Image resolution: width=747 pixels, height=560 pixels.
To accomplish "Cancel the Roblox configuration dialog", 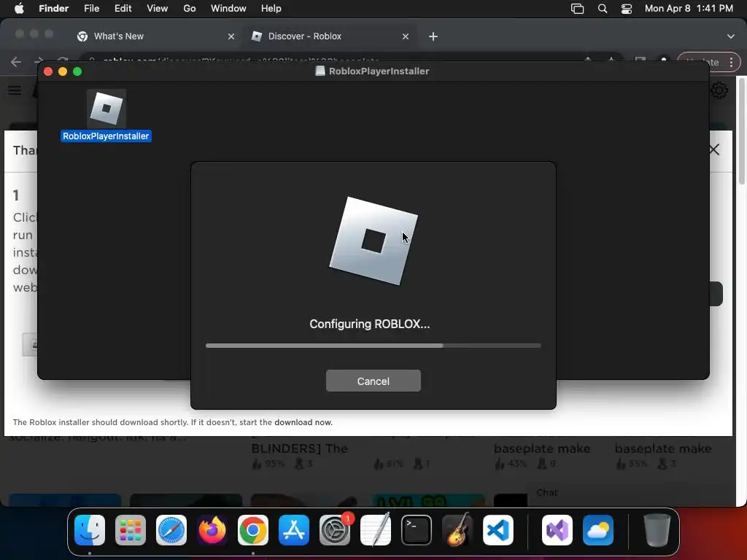I will [373, 381].
